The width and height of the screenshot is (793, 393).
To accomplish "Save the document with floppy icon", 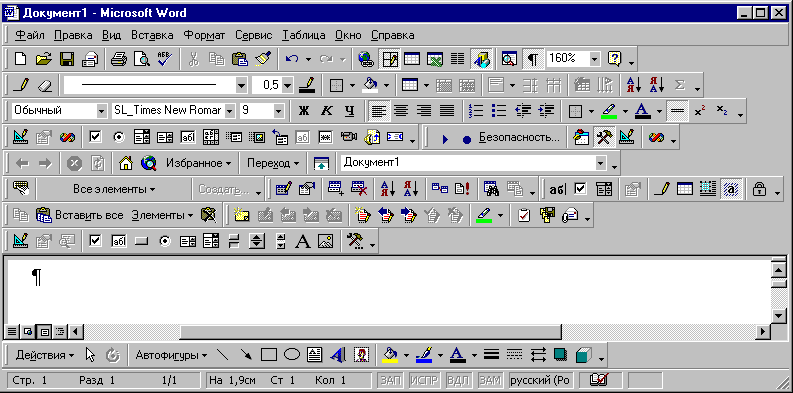I will pyautogui.click(x=67, y=59).
